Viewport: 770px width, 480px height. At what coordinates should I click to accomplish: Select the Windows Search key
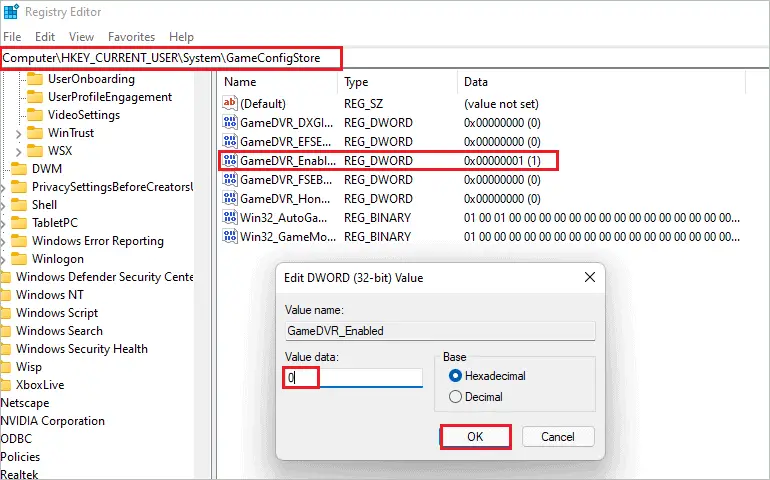coord(59,331)
